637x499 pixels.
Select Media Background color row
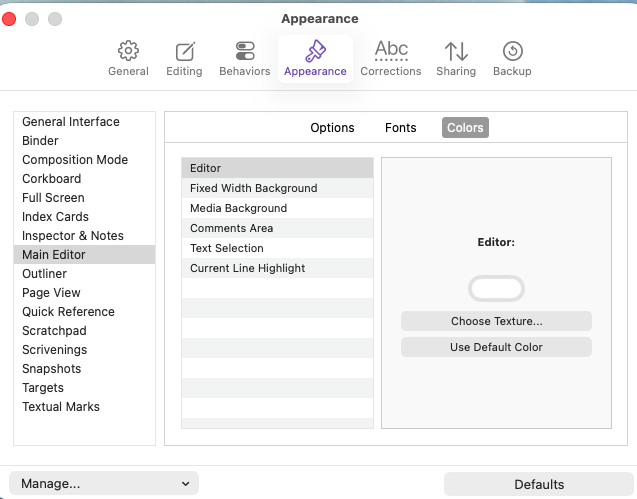[277, 208]
